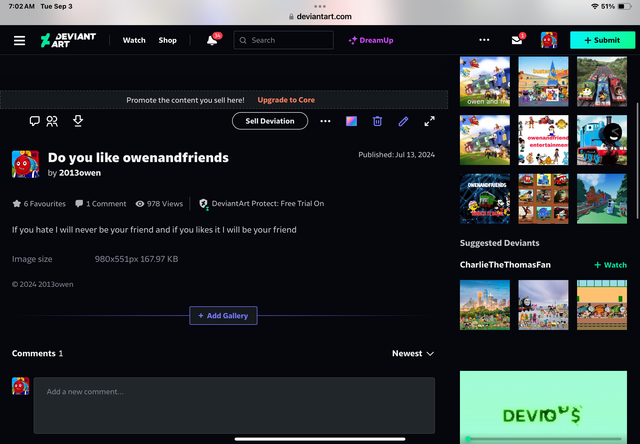Image resolution: width=640 pixels, height=444 pixels.
Task: Click the Submit button
Action: [602, 40]
